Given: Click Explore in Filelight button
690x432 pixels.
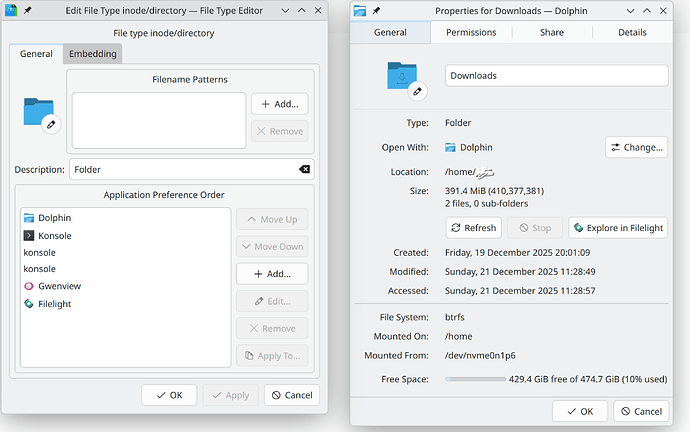Looking at the screenshot, I should click(x=618, y=228).
